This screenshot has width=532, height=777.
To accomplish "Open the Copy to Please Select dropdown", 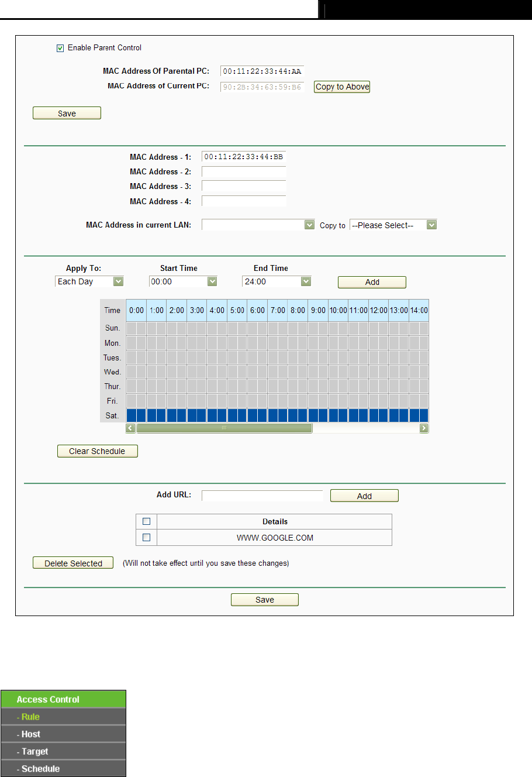I will [393, 225].
